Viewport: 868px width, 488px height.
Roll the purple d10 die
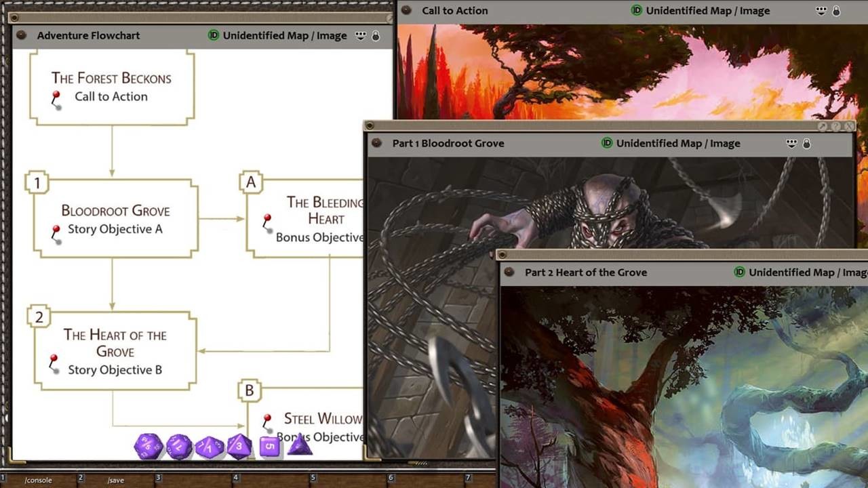click(208, 447)
